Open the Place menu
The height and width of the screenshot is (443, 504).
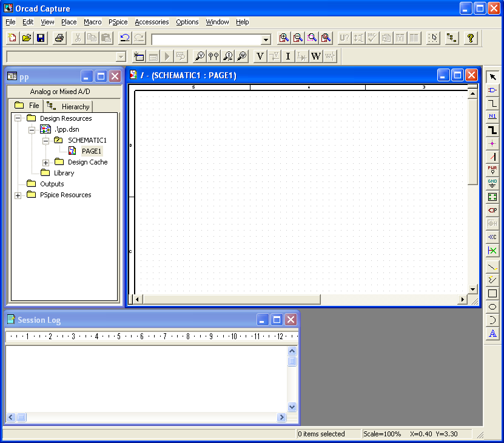(x=69, y=22)
